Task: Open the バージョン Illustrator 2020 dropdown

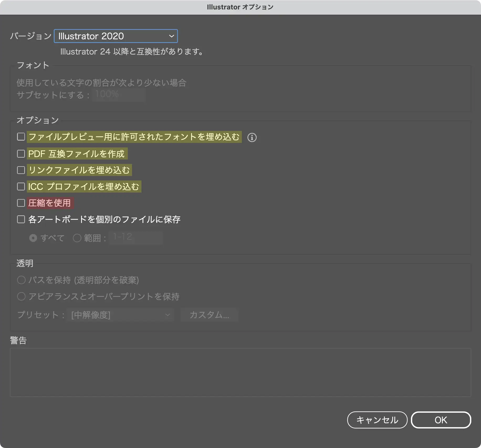Action: [x=116, y=36]
